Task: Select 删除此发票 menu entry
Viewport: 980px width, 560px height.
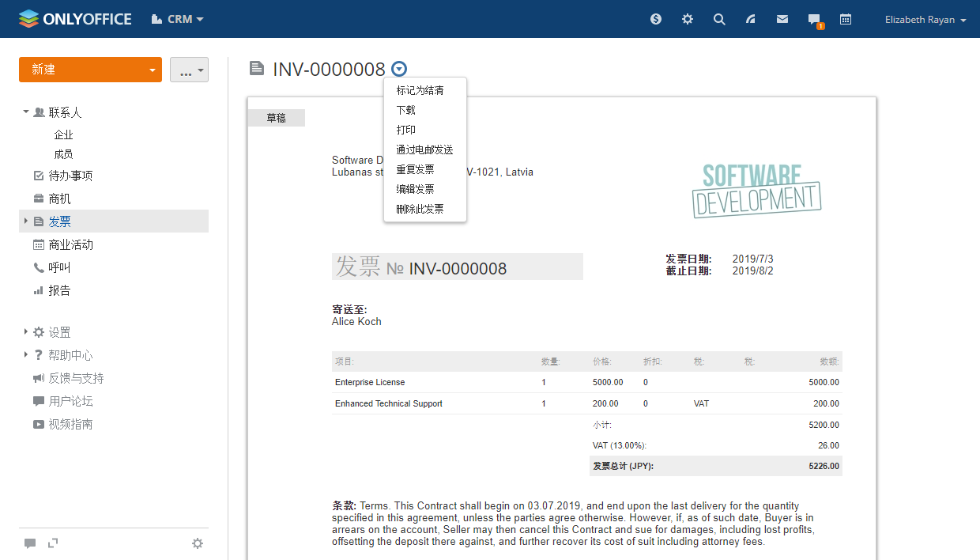Action: pyautogui.click(x=420, y=209)
